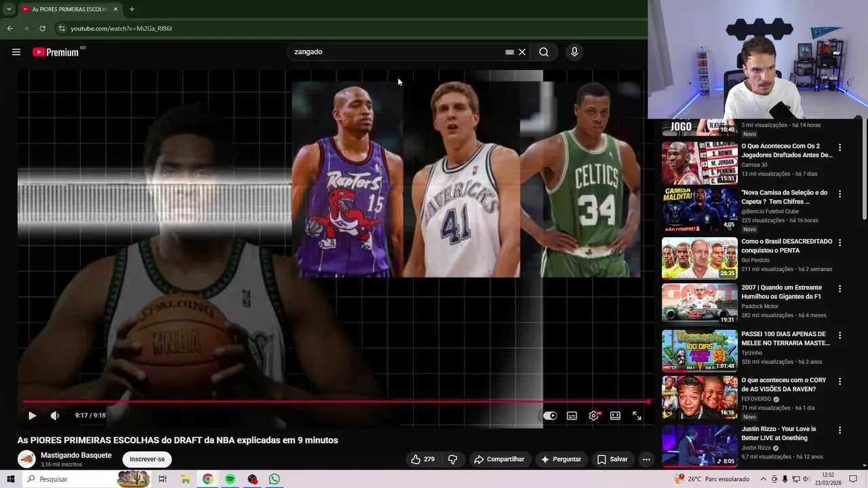Open Justin Rizzo 'Your Love is Better' thumbnail
The image size is (868, 488).
(x=699, y=445)
